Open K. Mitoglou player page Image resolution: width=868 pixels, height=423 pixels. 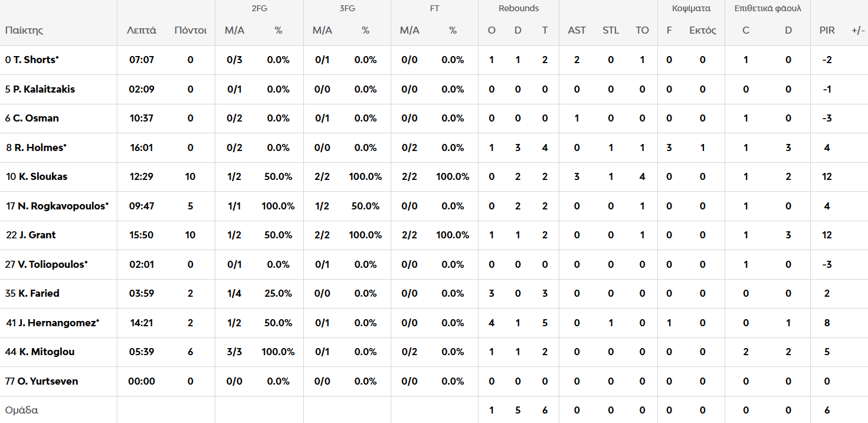coord(46,352)
